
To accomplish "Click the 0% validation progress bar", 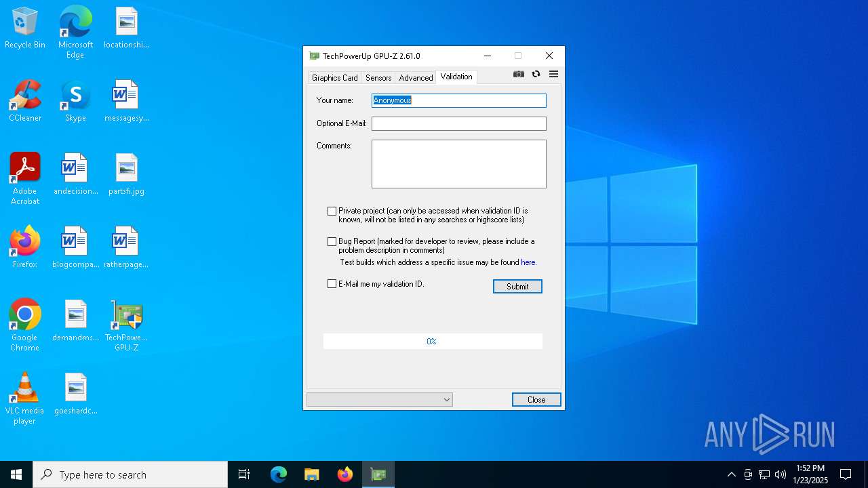I will (433, 341).
